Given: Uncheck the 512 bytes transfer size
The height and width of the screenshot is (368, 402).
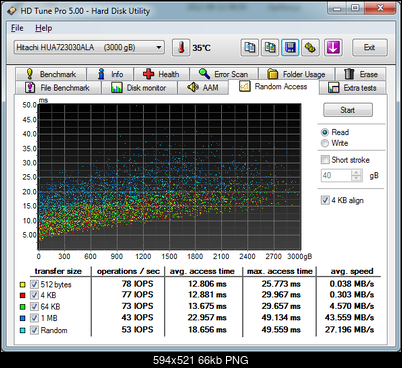Looking at the screenshot, I should click(x=34, y=284).
